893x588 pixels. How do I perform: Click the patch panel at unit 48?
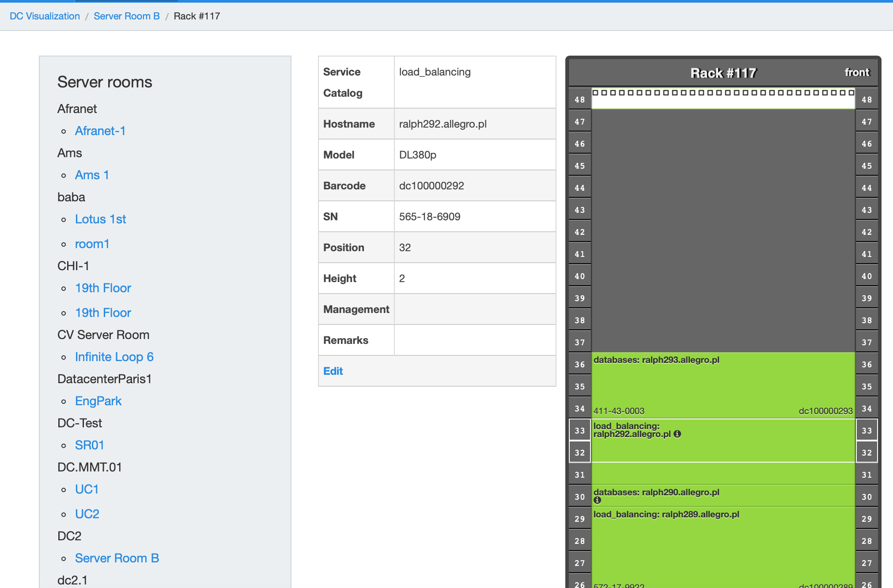(723, 99)
